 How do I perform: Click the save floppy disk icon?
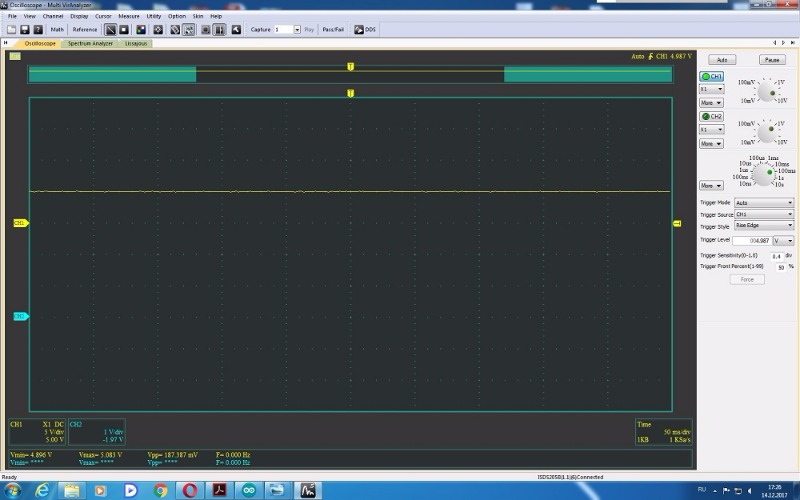pyautogui.click(x=24, y=30)
